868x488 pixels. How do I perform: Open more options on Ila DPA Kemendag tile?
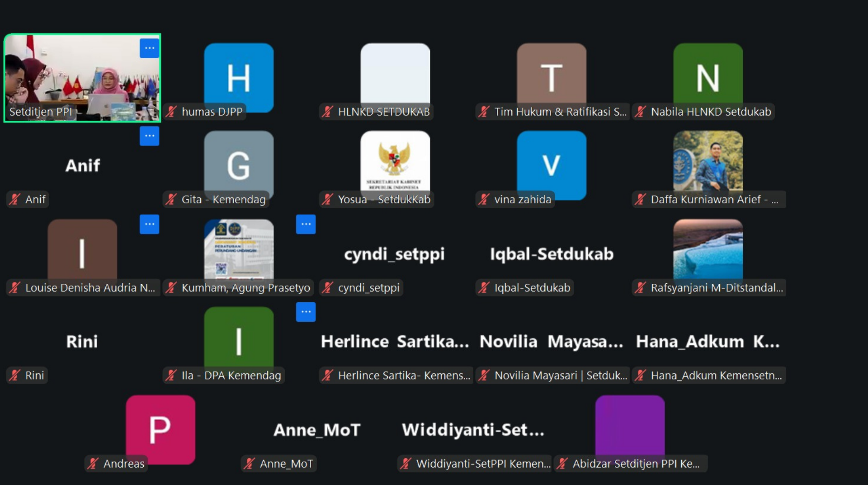(306, 312)
